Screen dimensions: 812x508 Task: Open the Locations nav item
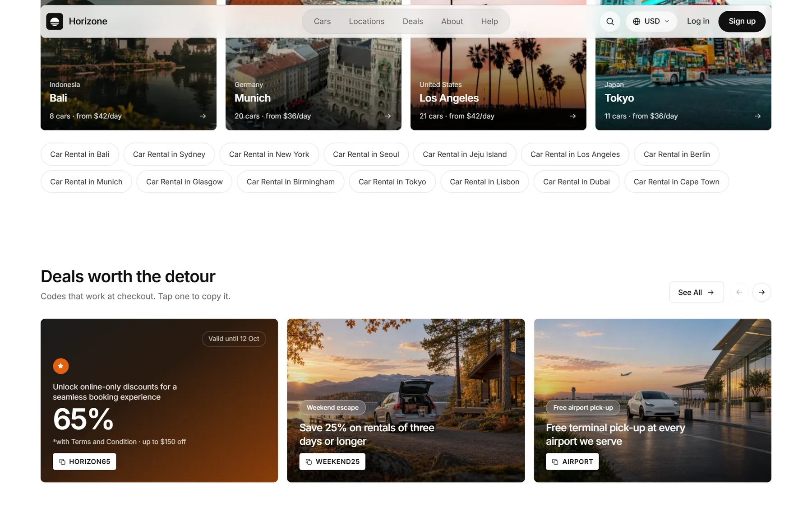pyautogui.click(x=367, y=21)
